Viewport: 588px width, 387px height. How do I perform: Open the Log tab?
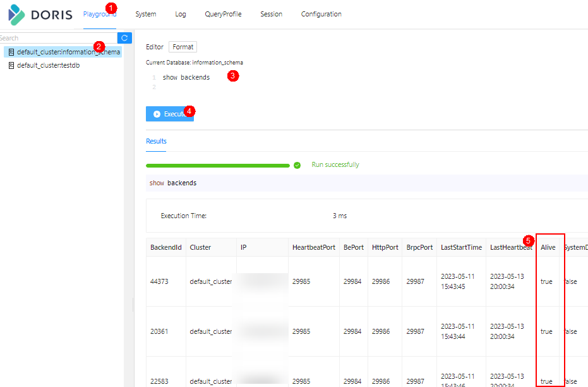[181, 14]
